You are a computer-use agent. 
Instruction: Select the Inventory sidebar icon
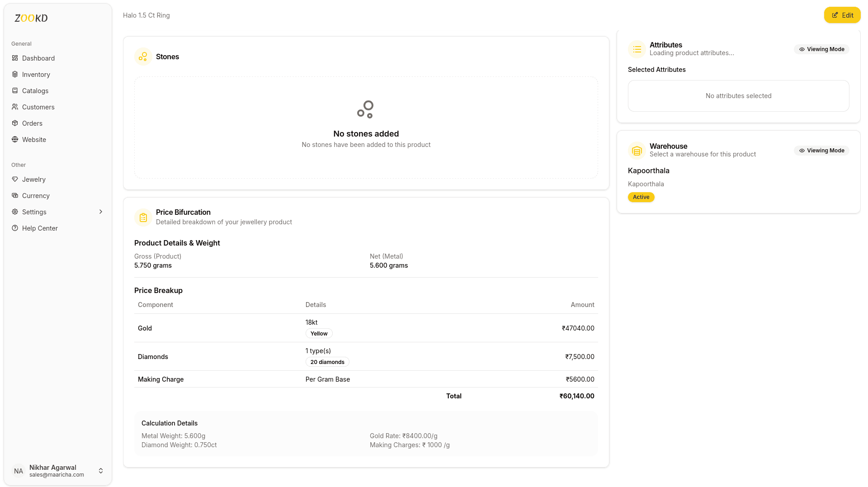(15, 74)
